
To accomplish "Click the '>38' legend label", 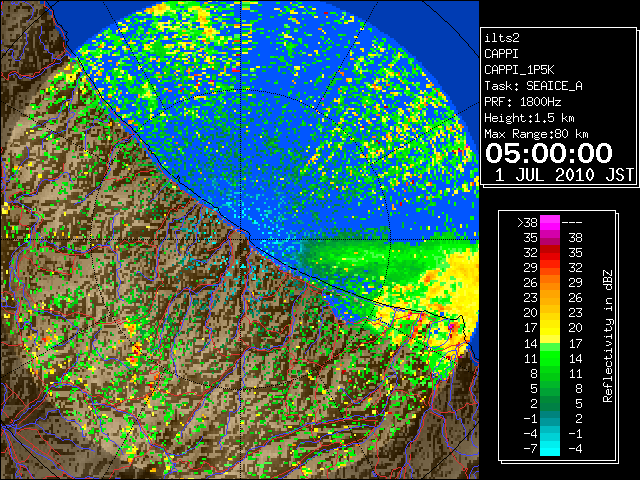I will pyautogui.click(x=527, y=222).
